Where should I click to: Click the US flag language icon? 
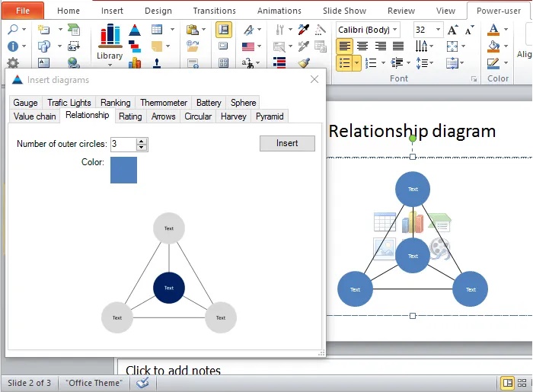click(248, 46)
